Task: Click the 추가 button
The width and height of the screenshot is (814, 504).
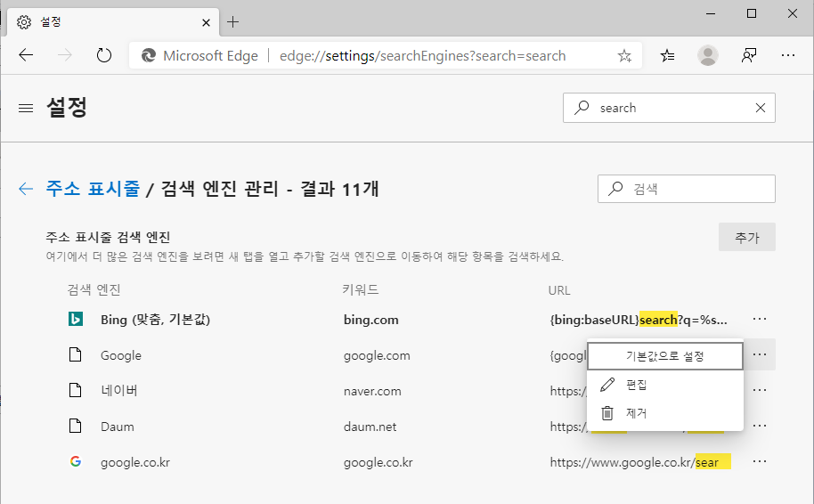Action: tap(747, 237)
